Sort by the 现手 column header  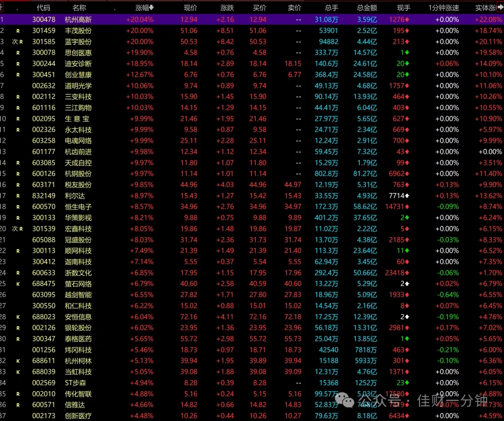[403, 8]
